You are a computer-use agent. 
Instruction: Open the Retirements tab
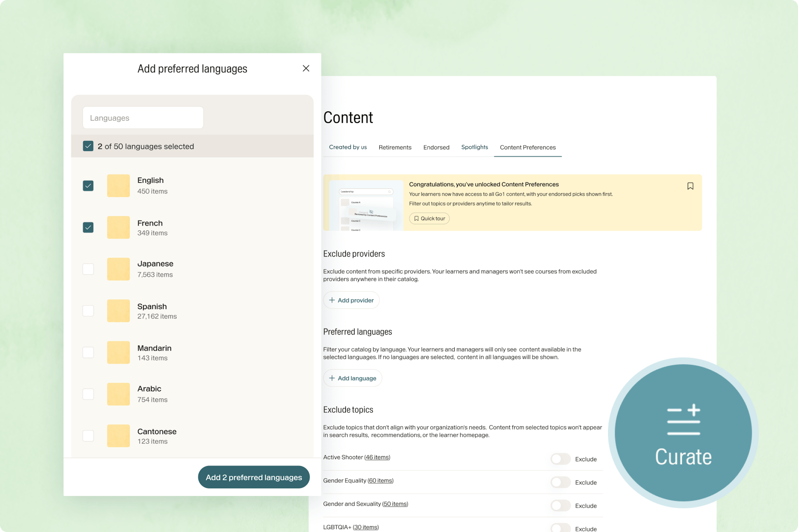[395, 147]
